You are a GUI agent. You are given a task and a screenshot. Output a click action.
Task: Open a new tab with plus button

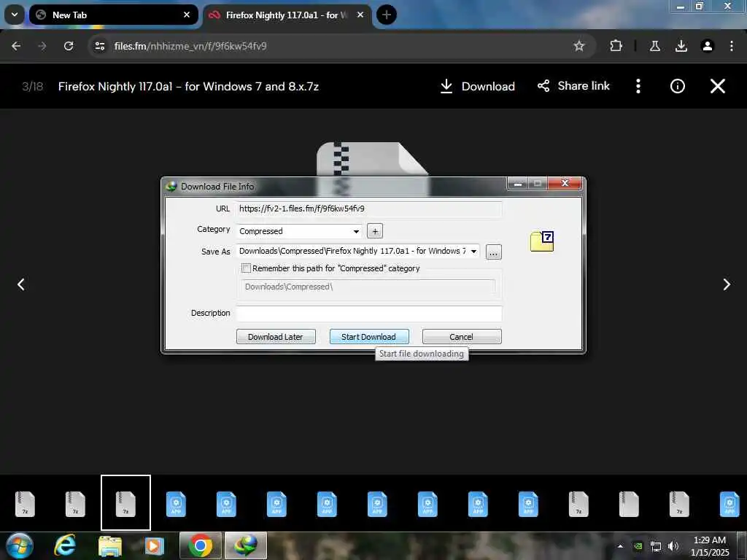pyautogui.click(x=387, y=15)
